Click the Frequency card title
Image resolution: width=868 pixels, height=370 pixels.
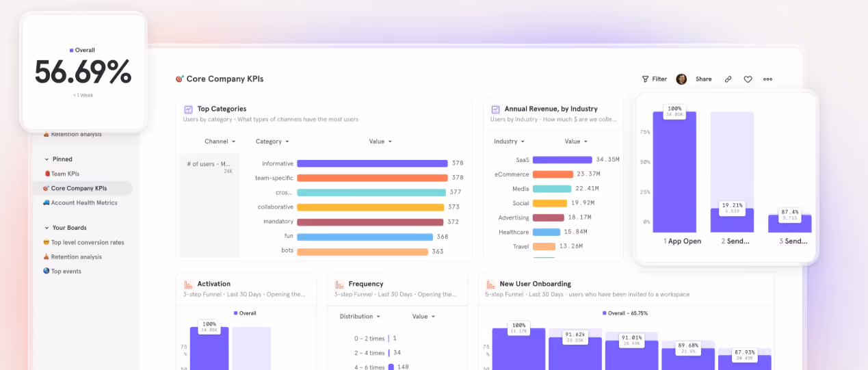366,284
